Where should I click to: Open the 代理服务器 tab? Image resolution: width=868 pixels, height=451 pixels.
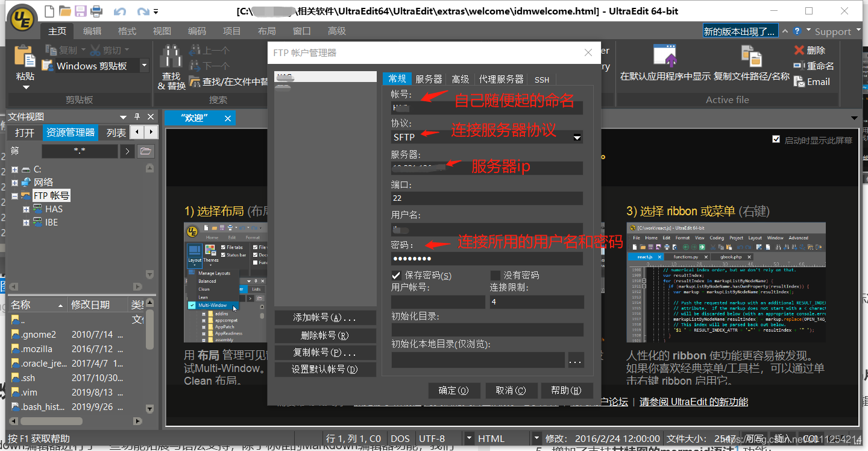point(501,79)
